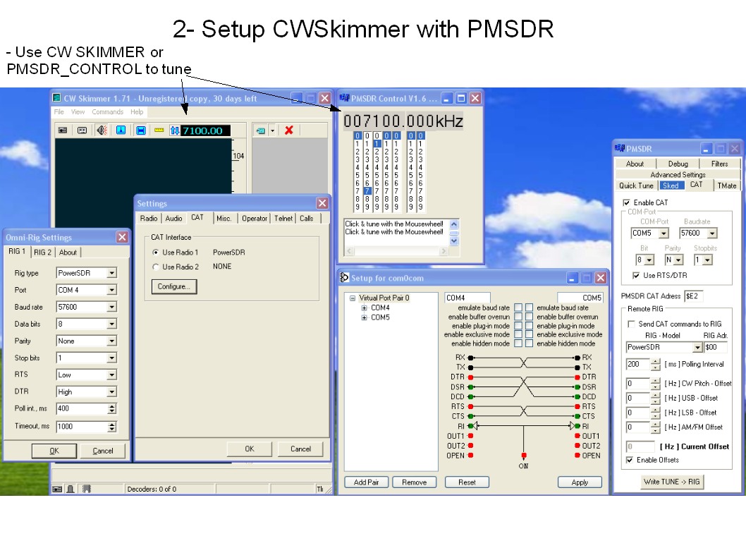
Task: Click the PMSDR settings window title icon
Action: 620,148
